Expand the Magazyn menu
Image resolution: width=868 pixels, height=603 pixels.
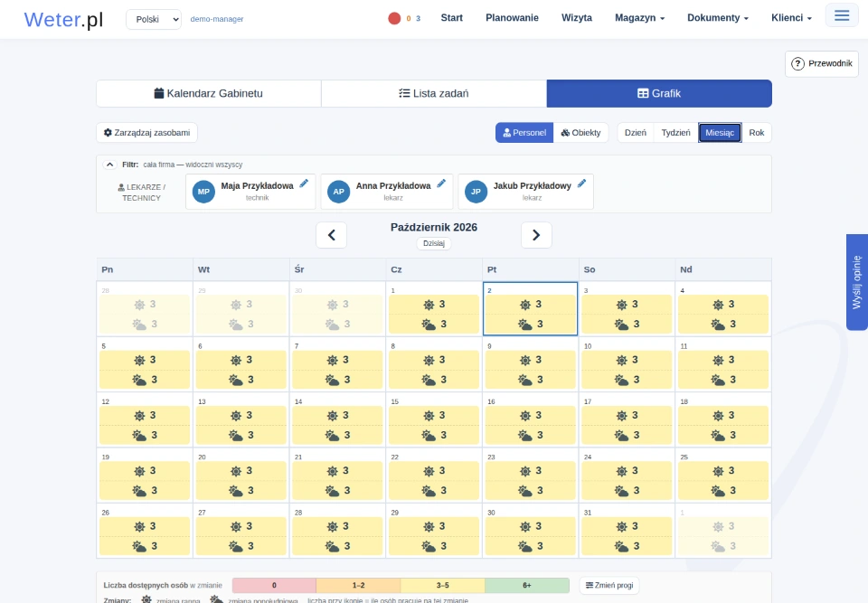[639, 18]
